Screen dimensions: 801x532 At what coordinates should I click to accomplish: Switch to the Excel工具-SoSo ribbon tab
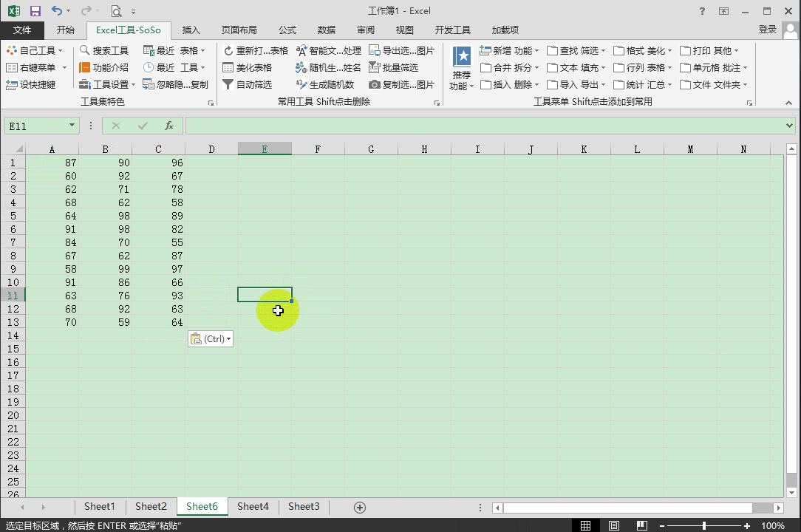click(x=128, y=30)
